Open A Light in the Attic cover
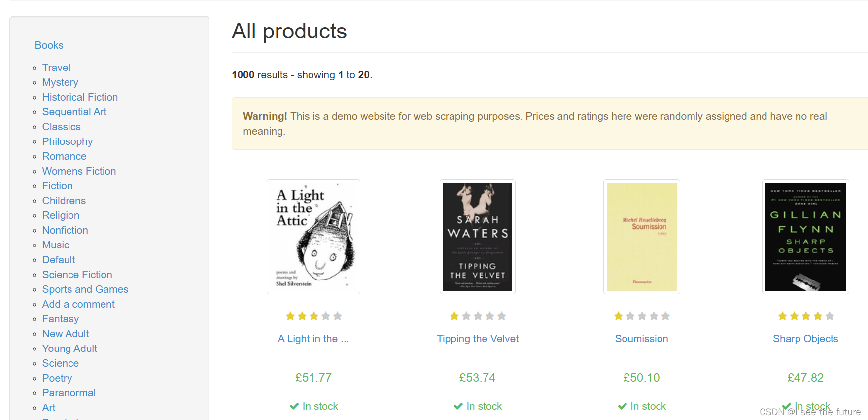The image size is (868, 420). 313,237
